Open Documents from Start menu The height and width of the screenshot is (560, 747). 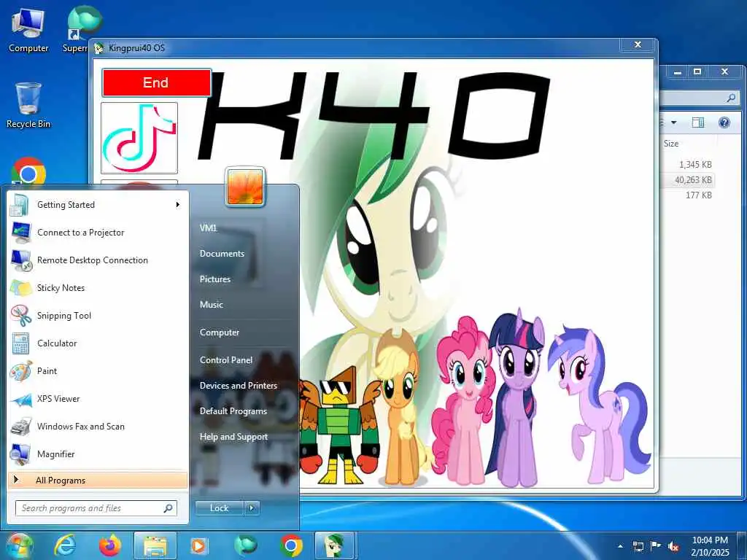tap(222, 254)
